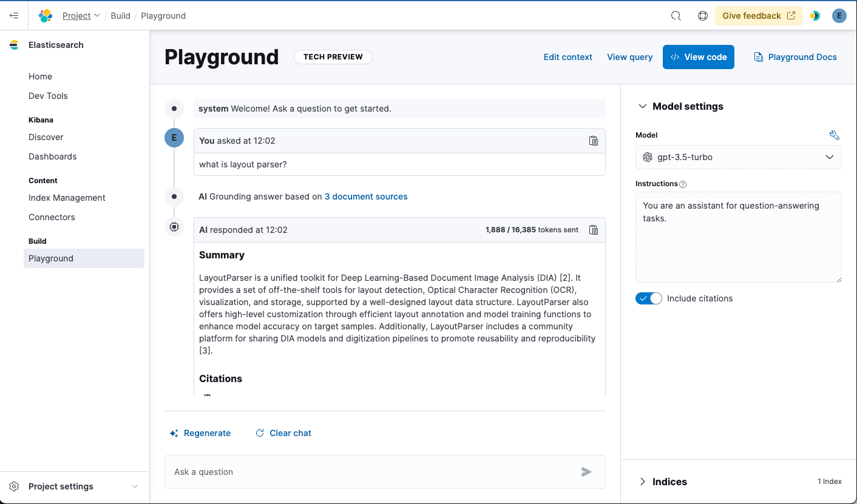Click the Ask a question input field
Screen dimensions: 857x504
[370, 472]
